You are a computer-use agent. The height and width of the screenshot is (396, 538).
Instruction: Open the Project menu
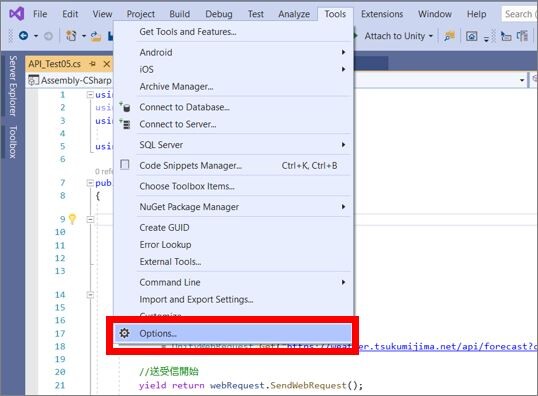pyautogui.click(x=141, y=14)
